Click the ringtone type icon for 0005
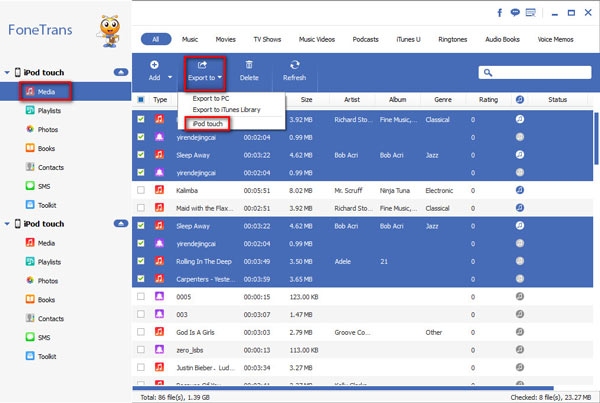 (159, 296)
